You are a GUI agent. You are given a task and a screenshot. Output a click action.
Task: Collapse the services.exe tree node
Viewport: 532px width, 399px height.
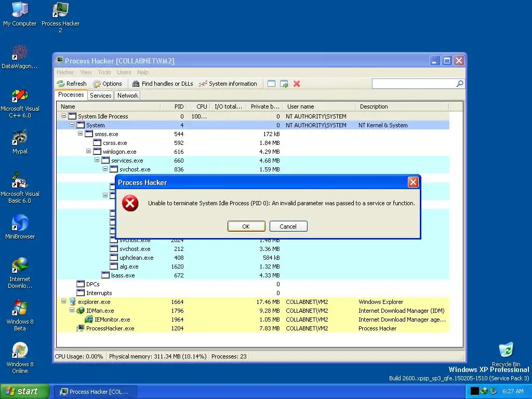[97, 160]
